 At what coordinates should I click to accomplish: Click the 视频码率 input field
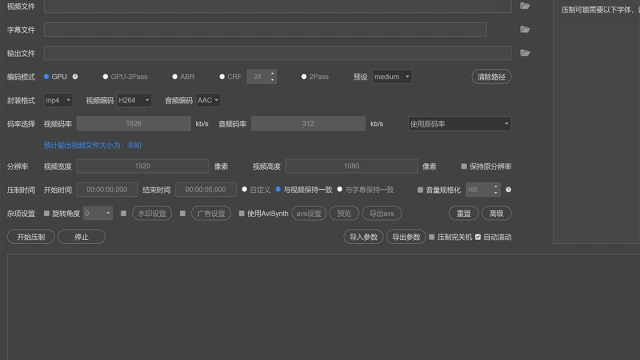[x=134, y=124]
